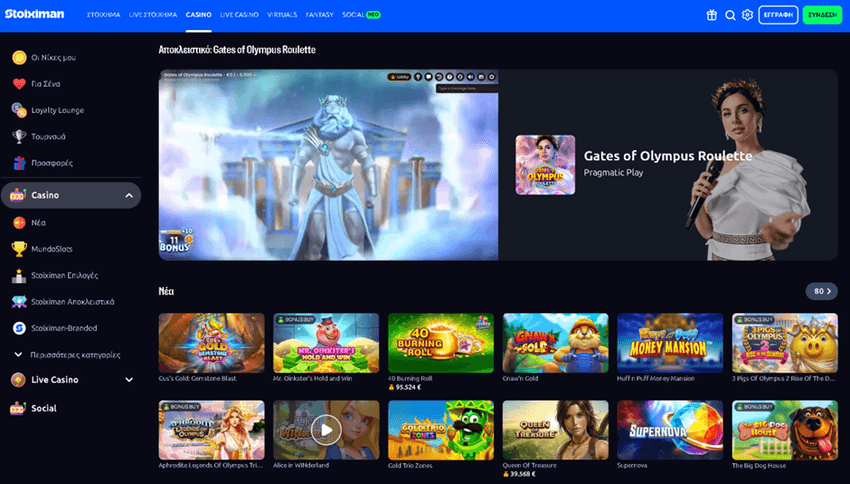Open Gates of Olympus Roulette game tile
The image size is (850, 484).
(x=545, y=165)
